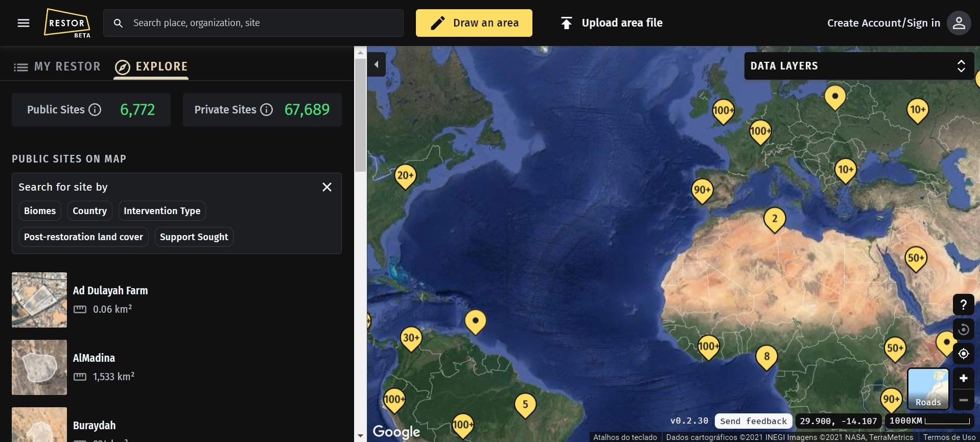Expand the DATA LAYERS dropdown
The width and height of the screenshot is (980, 442).
[x=859, y=66]
